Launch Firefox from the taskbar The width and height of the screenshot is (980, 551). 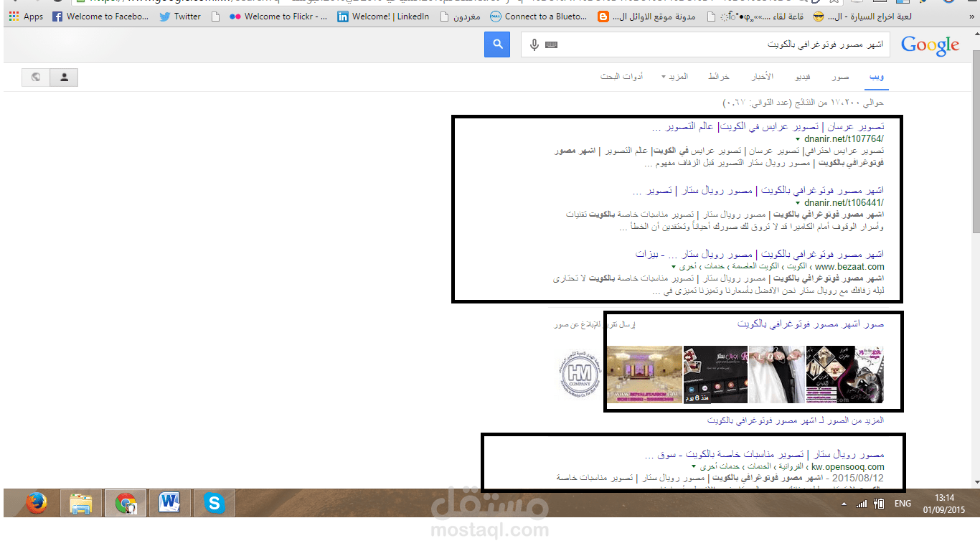tap(36, 504)
